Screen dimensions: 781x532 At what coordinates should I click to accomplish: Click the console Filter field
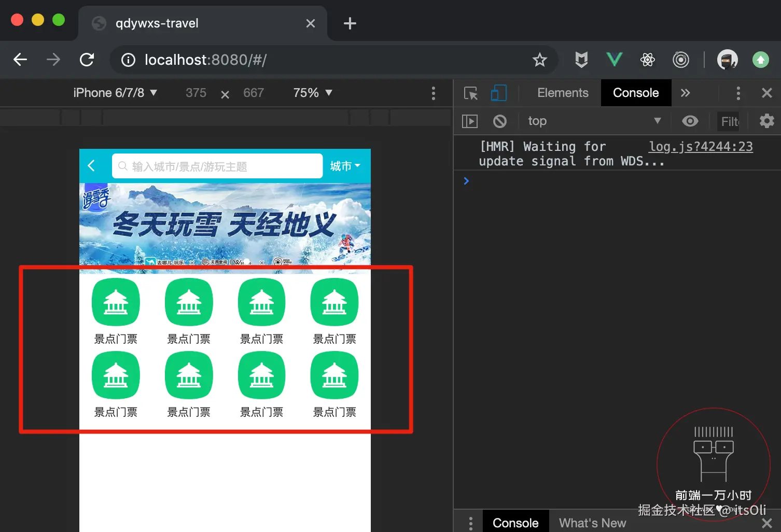pos(729,121)
